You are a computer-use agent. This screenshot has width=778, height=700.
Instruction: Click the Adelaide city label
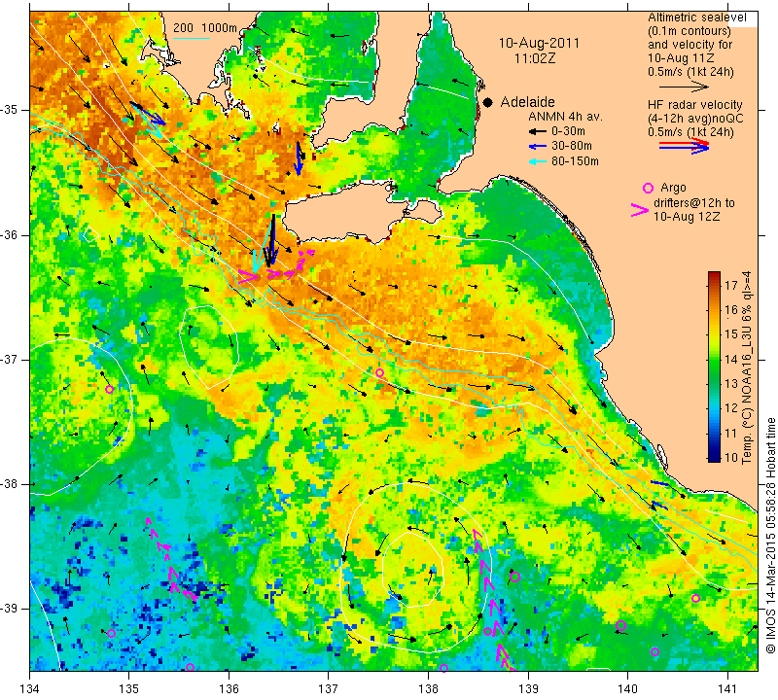click(x=527, y=102)
